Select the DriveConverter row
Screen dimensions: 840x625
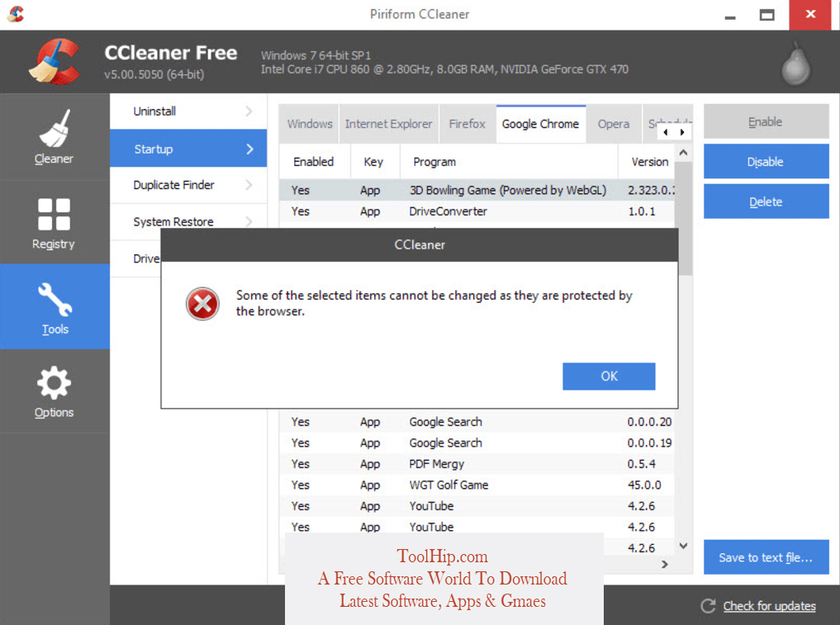[477, 211]
